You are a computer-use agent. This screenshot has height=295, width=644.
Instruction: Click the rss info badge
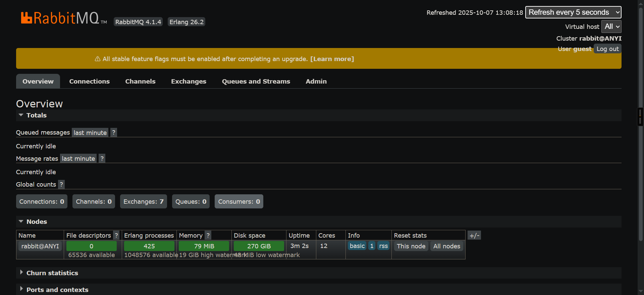pyautogui.click(x=383, y=246)
